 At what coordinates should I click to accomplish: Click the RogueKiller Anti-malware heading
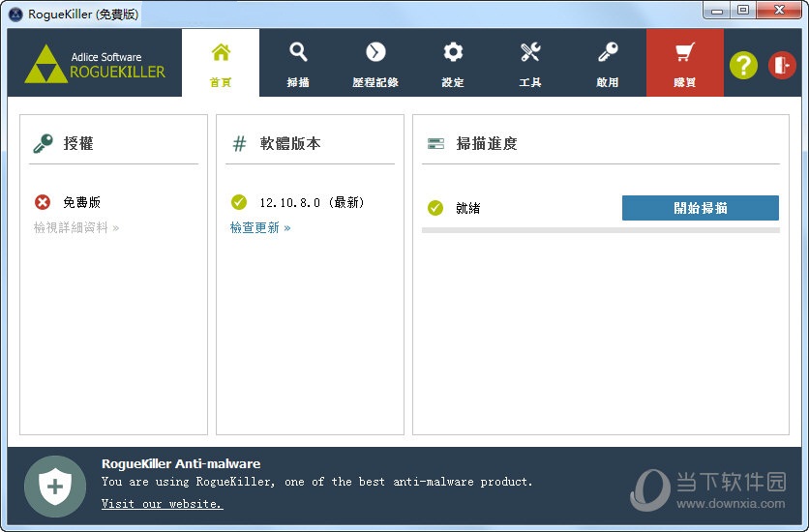coord(181,463)
